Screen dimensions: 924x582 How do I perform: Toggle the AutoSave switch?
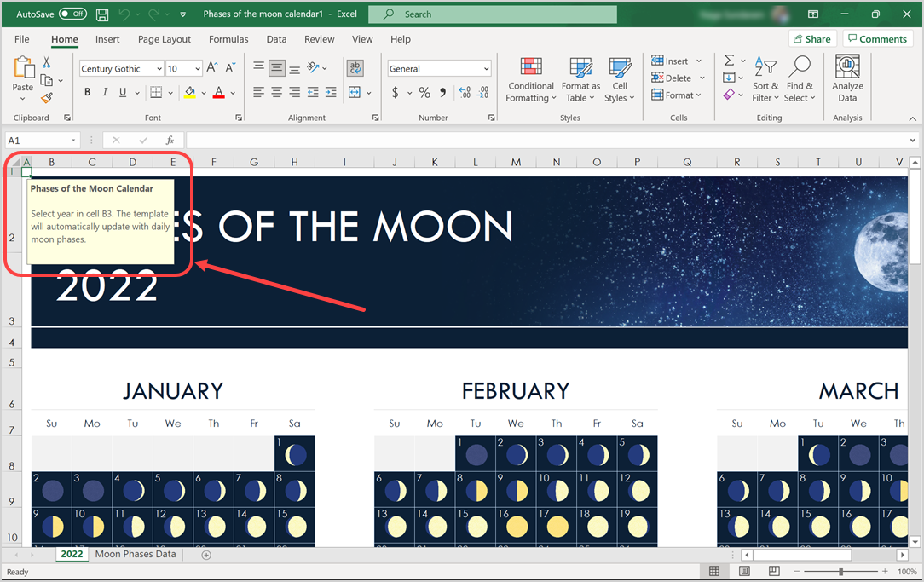click(72, 14)
